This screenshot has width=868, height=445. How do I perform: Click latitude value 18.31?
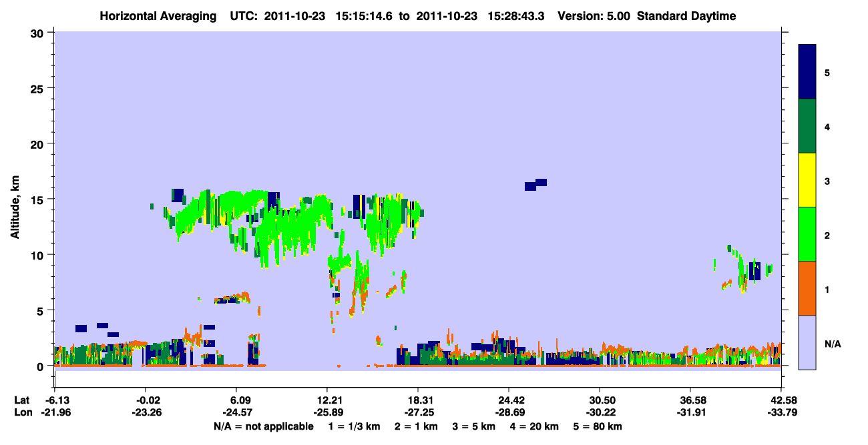pyautogui.click(x=418, y=400)
